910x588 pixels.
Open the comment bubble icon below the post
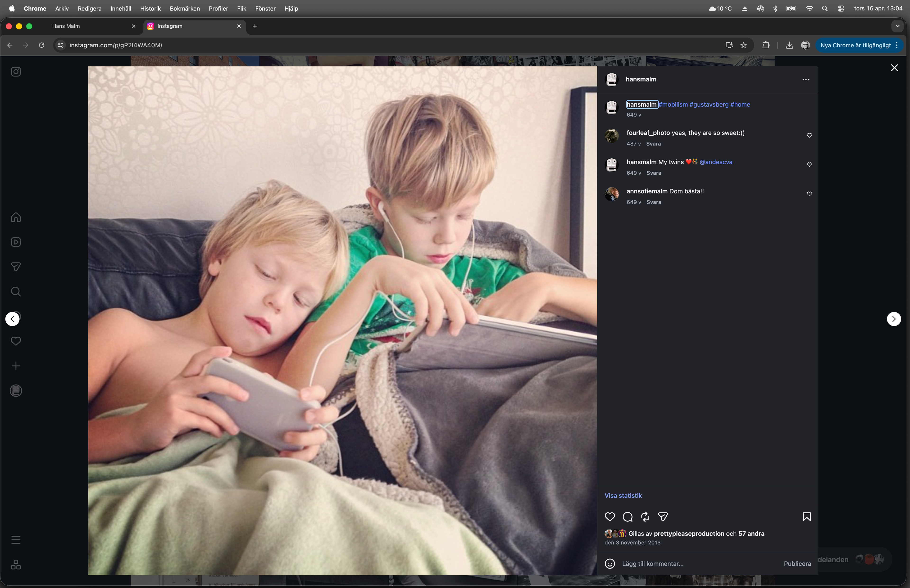point(628,517)
